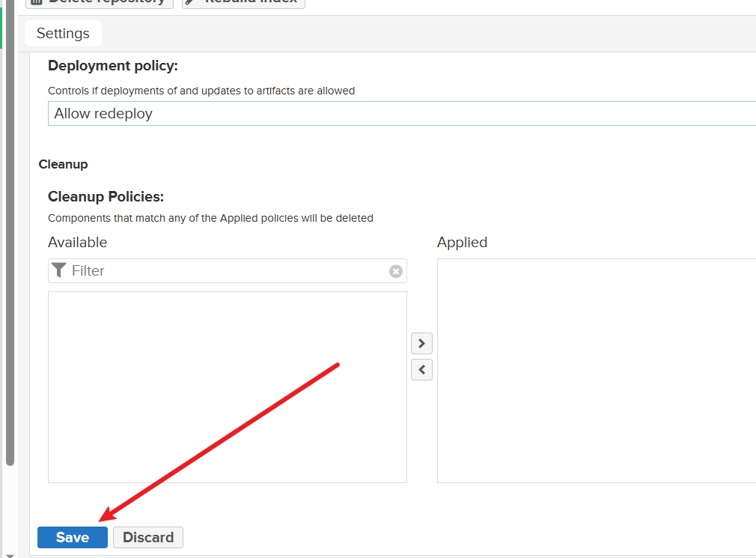This screenshot has width=756, height=558.
Task: Open the Settings tab
Action: point(63,34)
